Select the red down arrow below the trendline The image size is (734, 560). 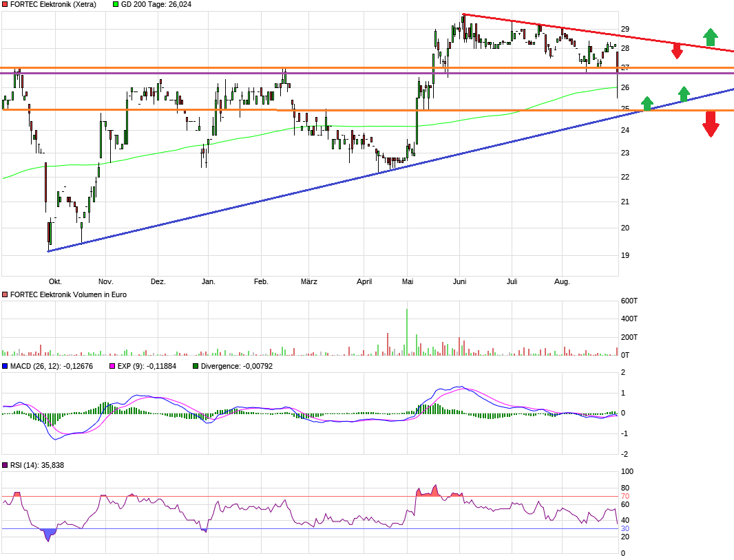(677, 51)
